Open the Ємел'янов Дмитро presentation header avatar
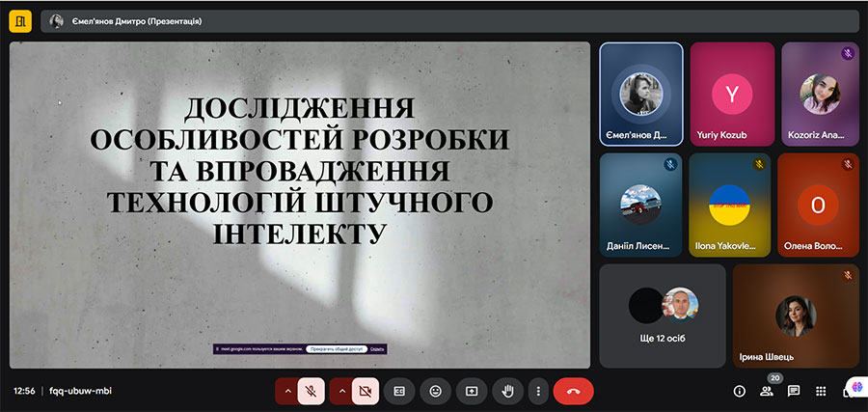The image size is (868, 412). (57, 21)
